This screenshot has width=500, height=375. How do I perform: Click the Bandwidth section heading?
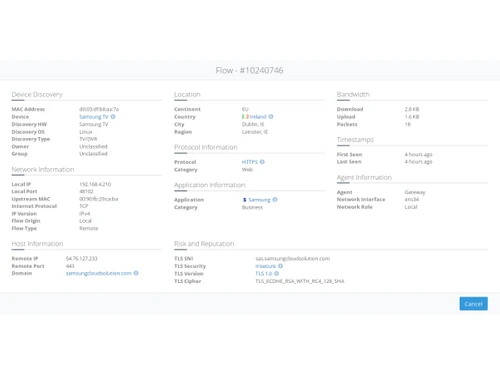click(353, 94)
